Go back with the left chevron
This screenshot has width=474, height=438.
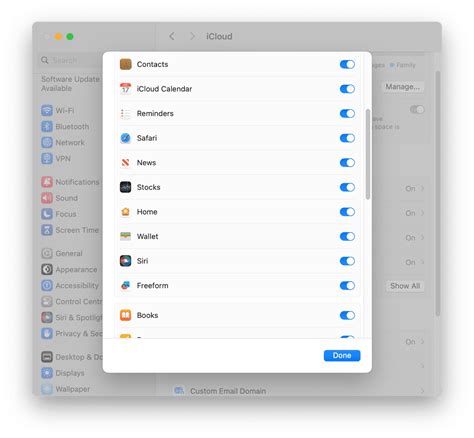pyautogui.click(x=172, y=36)
